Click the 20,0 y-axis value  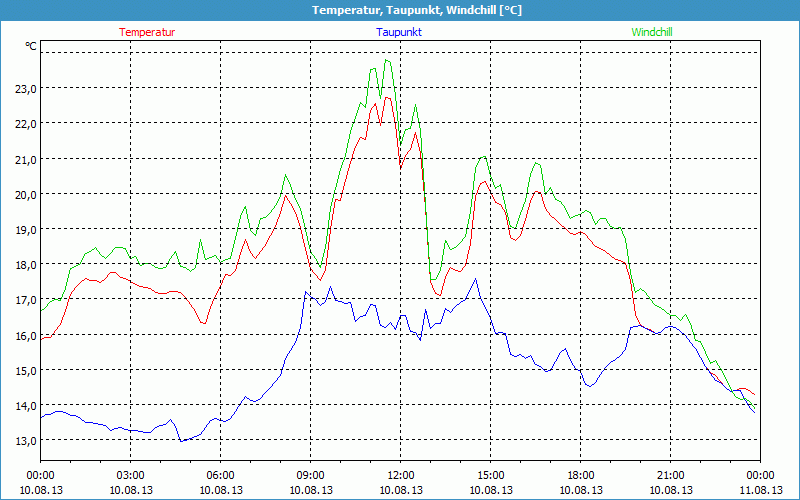26,194
